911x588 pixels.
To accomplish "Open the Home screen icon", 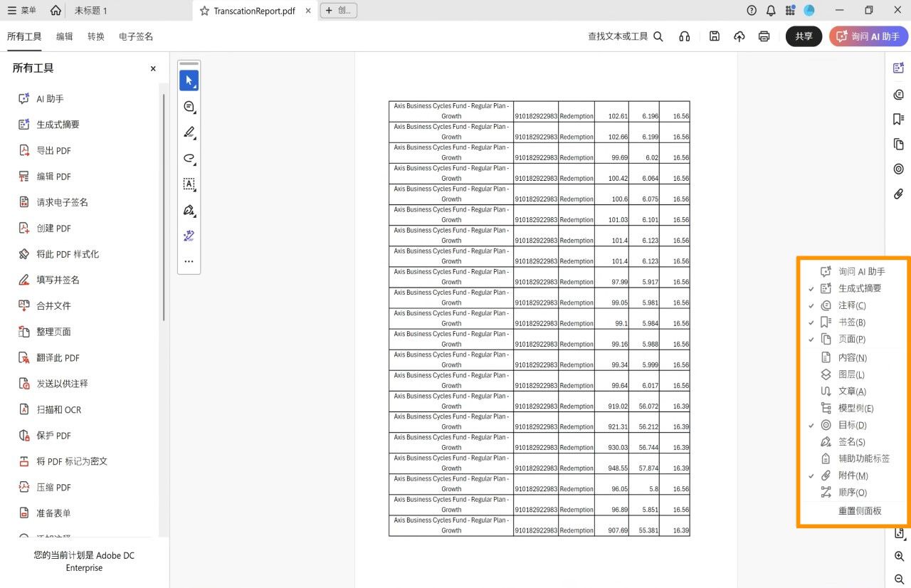I will [x=56, y=11].
